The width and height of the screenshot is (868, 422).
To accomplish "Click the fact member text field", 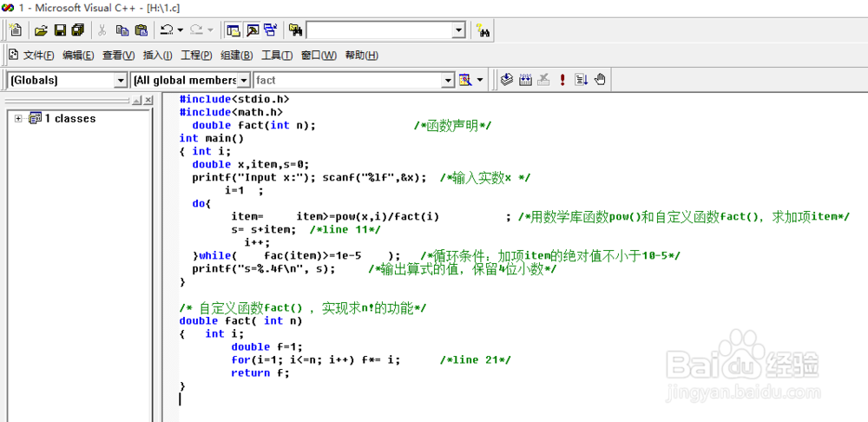I will point(347,81).
